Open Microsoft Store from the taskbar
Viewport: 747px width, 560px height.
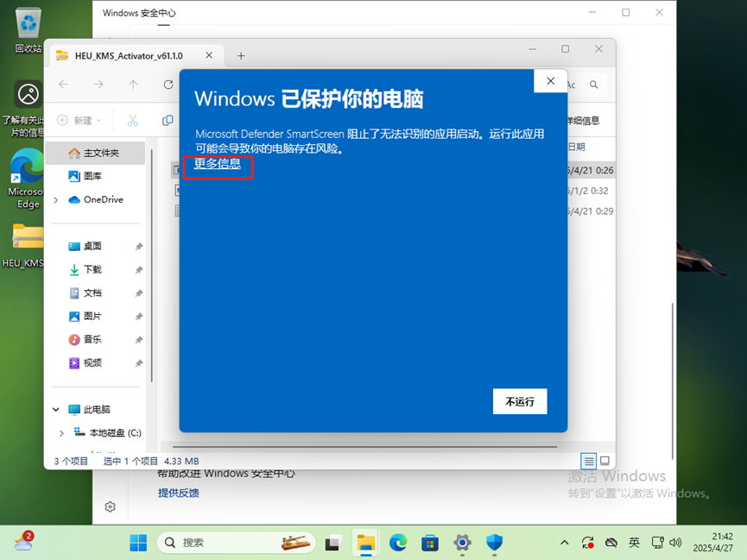tap(429, 542)
